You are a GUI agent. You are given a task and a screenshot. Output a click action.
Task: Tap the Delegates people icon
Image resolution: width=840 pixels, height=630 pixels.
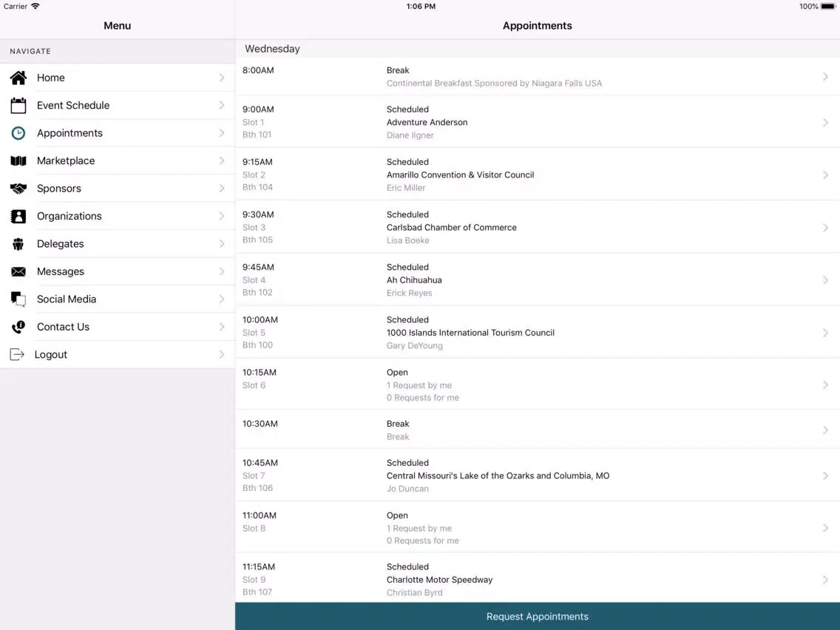tap(18, 244)
